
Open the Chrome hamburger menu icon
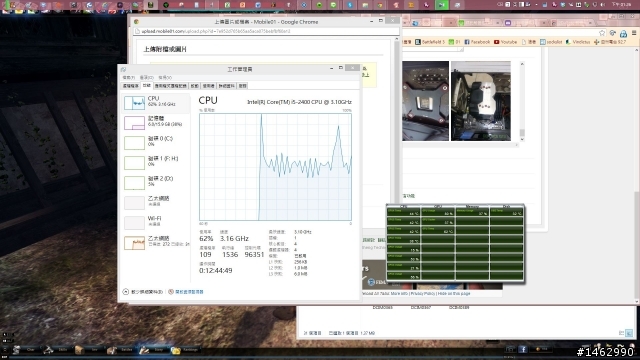[634, 33]
